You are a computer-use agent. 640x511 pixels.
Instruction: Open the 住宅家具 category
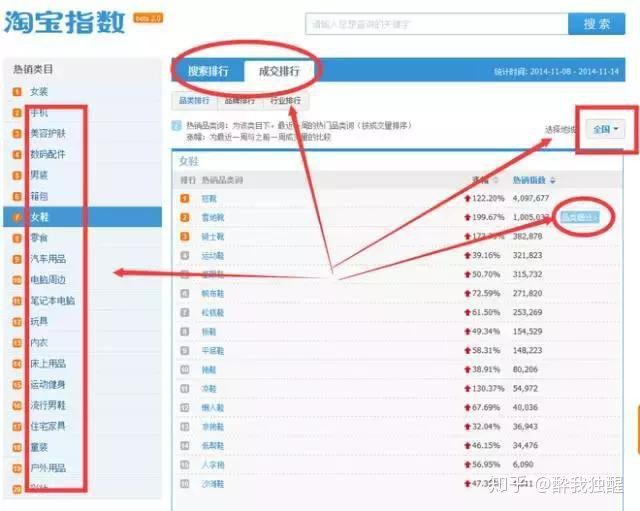pos(48,426)
